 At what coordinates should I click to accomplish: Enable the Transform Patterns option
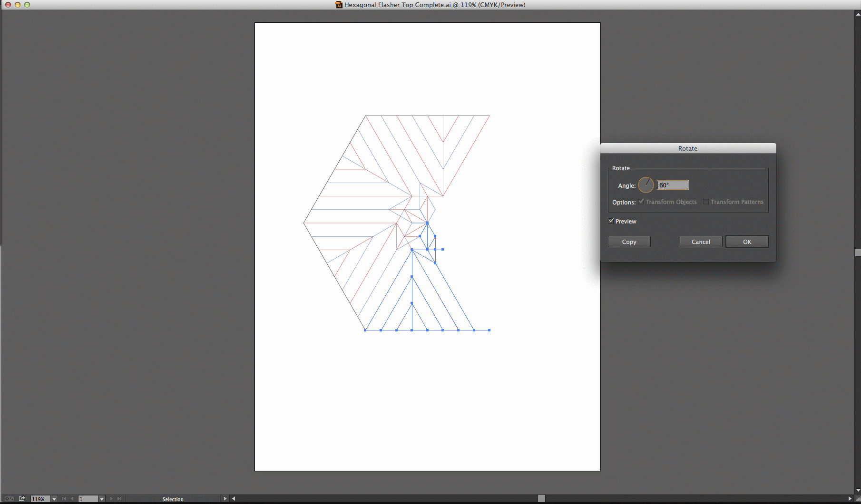tap(705, 202)
